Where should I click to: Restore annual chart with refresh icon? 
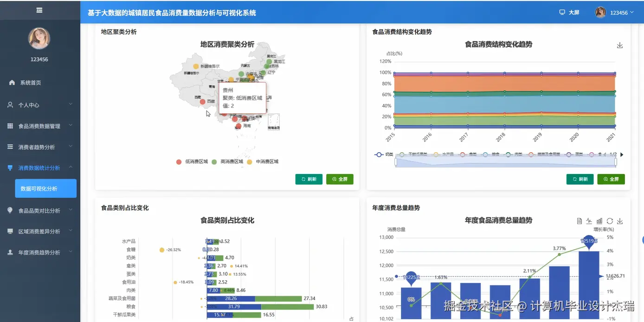point(610,221)
